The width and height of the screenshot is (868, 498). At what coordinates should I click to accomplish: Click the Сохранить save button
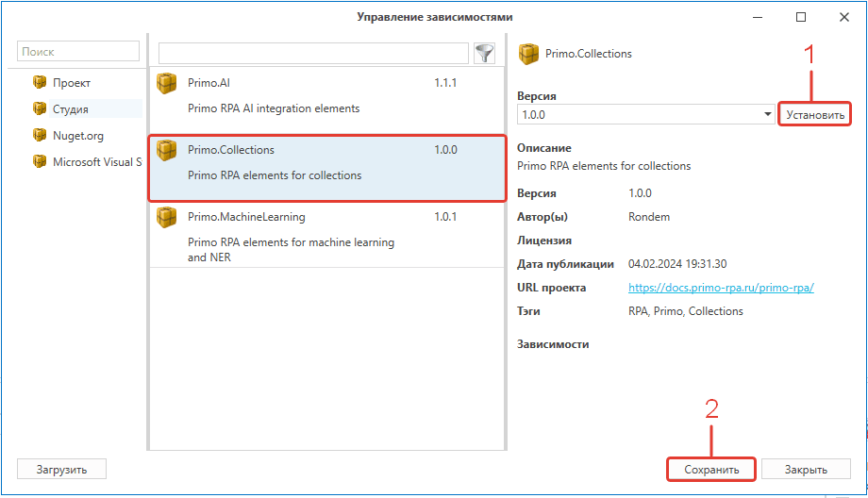point(711,469)
